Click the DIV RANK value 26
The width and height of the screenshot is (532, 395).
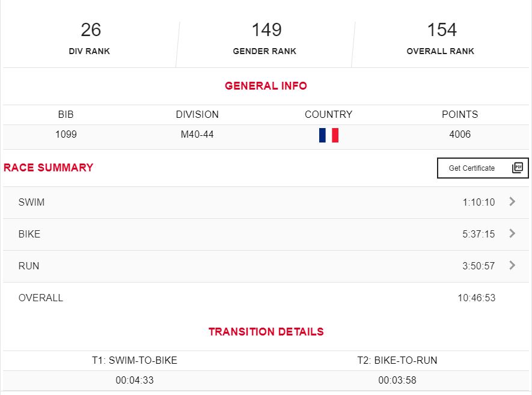pyautogui.click(x=91, y=30)
